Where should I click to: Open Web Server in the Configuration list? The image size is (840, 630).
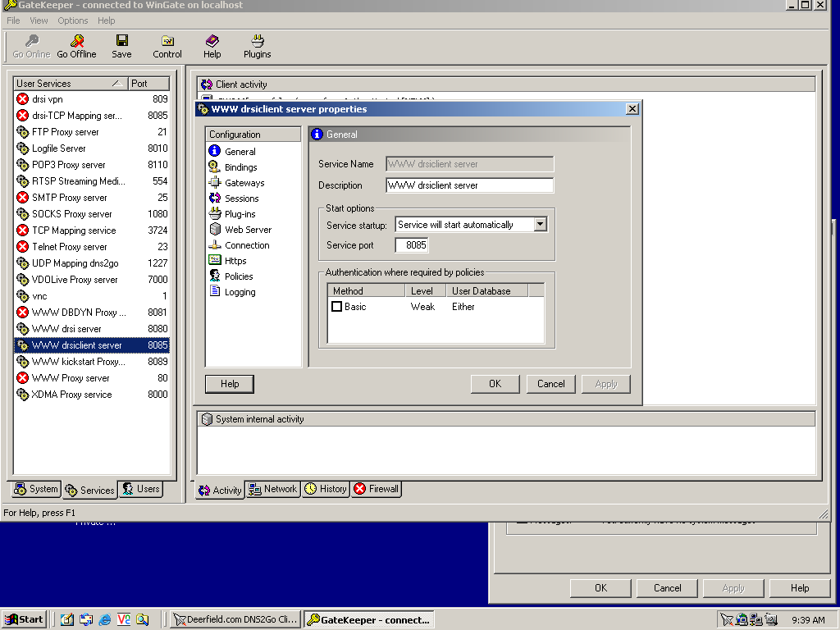(x=240, y=230)
